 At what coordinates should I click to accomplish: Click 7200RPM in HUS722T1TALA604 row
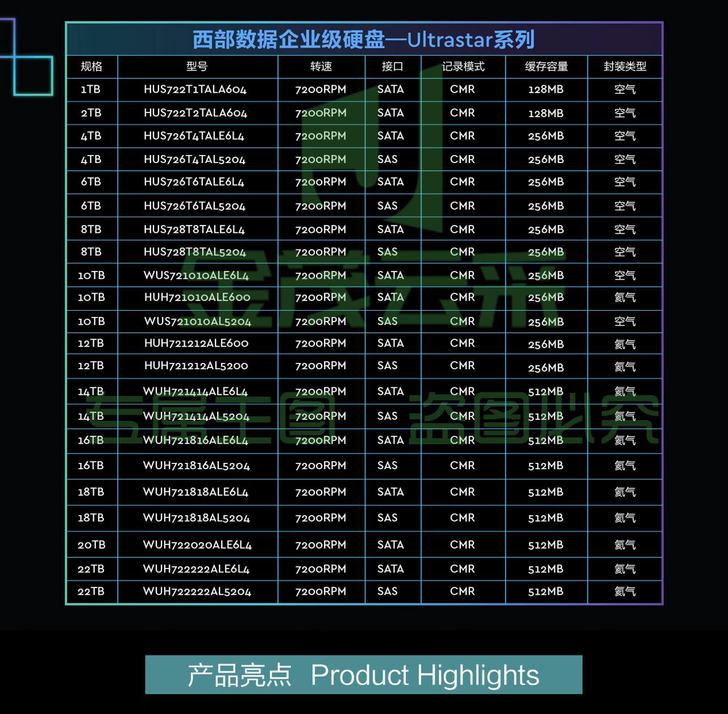[x=321, y=89]
